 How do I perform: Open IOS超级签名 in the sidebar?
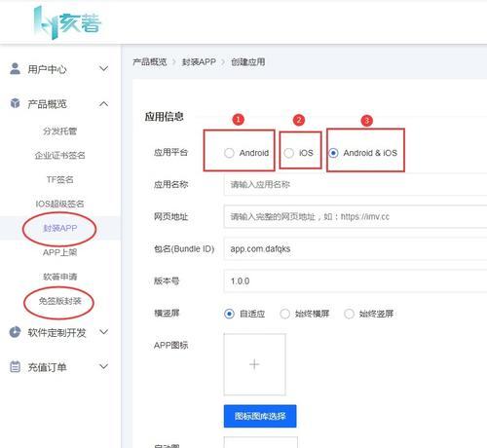60,204
